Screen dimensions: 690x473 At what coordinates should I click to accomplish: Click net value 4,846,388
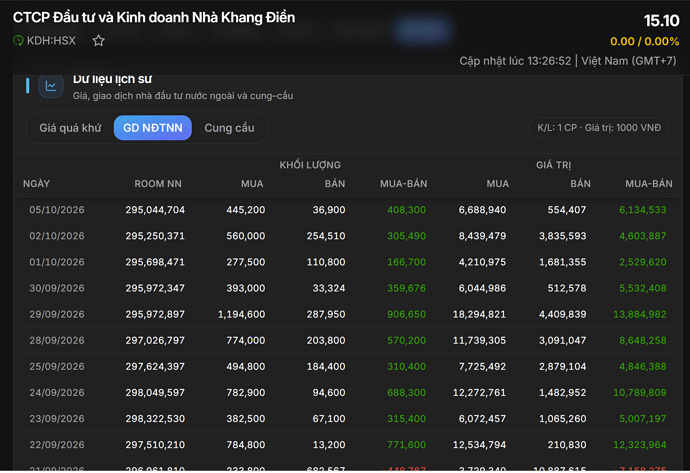click(x=642, y=367)
